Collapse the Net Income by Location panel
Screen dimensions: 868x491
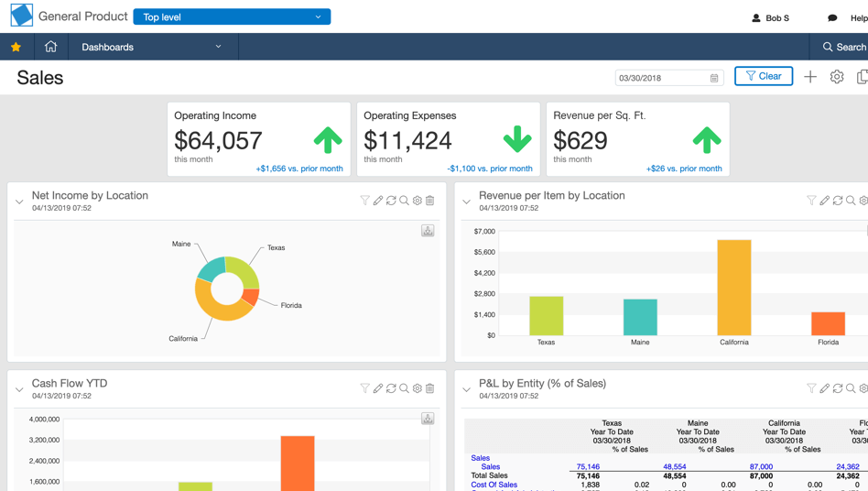click(19, 202)
